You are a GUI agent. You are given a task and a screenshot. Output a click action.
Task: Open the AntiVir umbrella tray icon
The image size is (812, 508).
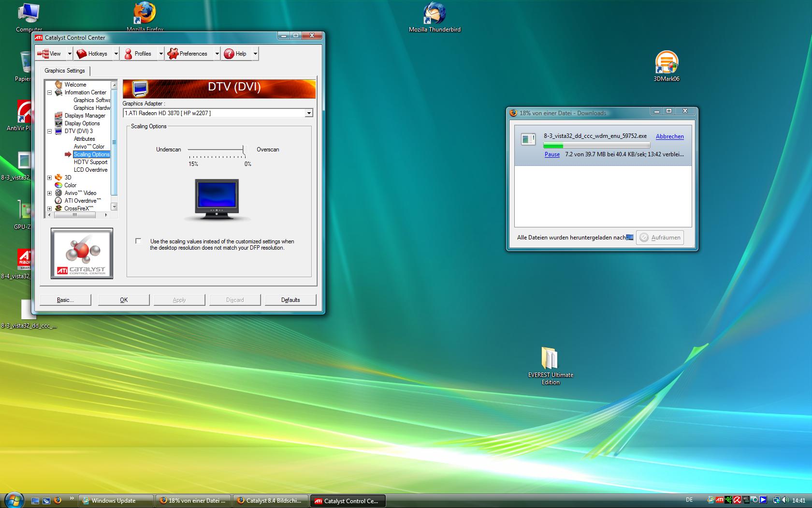[x=737, y=500]
